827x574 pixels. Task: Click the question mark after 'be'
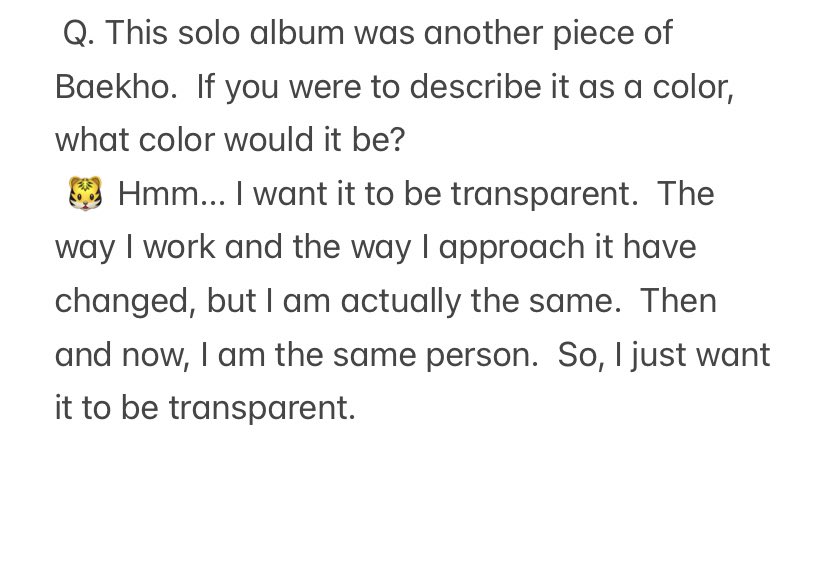pos(398,140)
